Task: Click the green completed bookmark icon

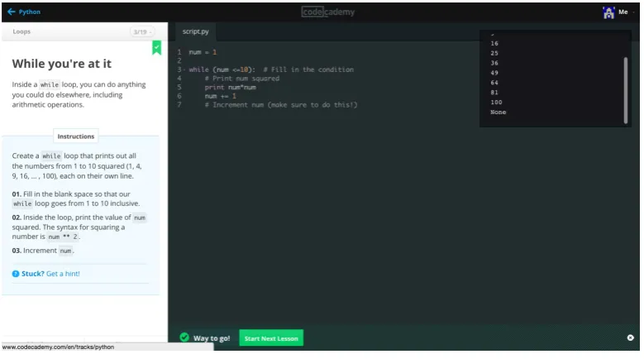Action: [x=156, y=48]
